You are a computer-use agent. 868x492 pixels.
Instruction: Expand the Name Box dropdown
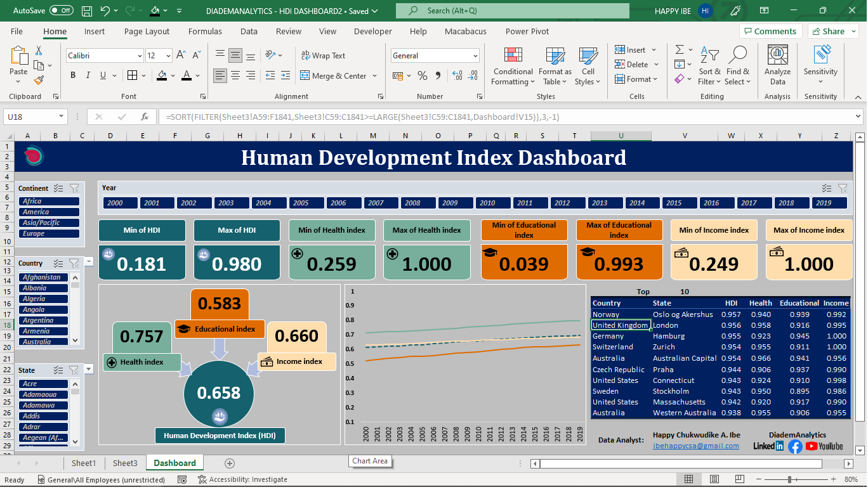coord(61,117)
